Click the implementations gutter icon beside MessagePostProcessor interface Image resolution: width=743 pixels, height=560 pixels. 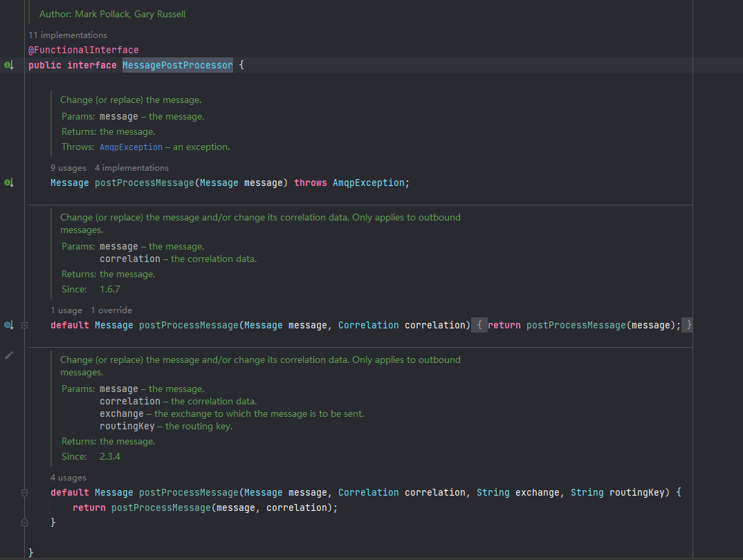(x=9, y=65)
